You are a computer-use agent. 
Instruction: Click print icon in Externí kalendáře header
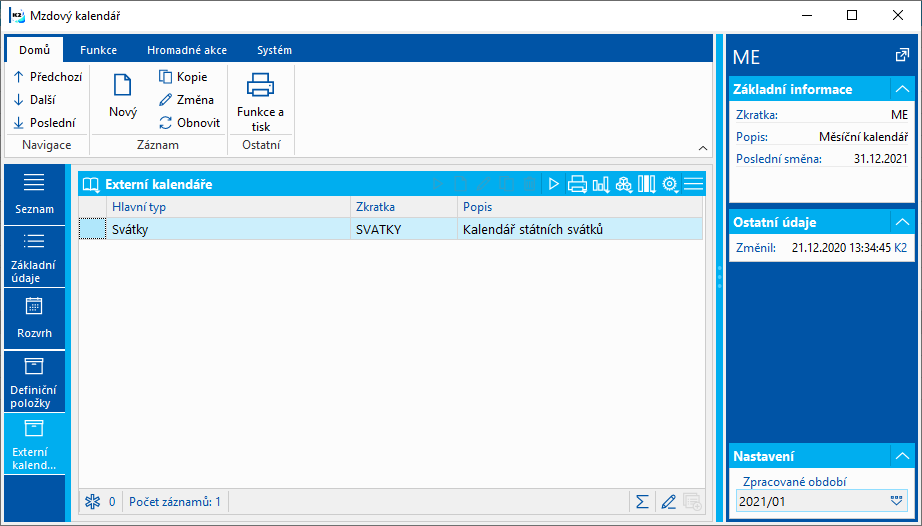click(577, 185)
